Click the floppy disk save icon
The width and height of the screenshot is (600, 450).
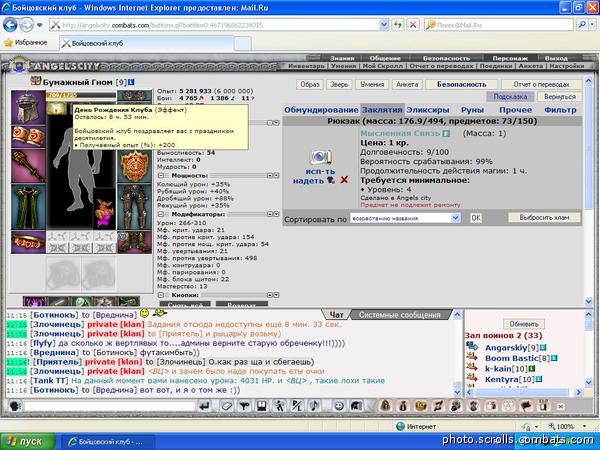(x=262, y=406)
